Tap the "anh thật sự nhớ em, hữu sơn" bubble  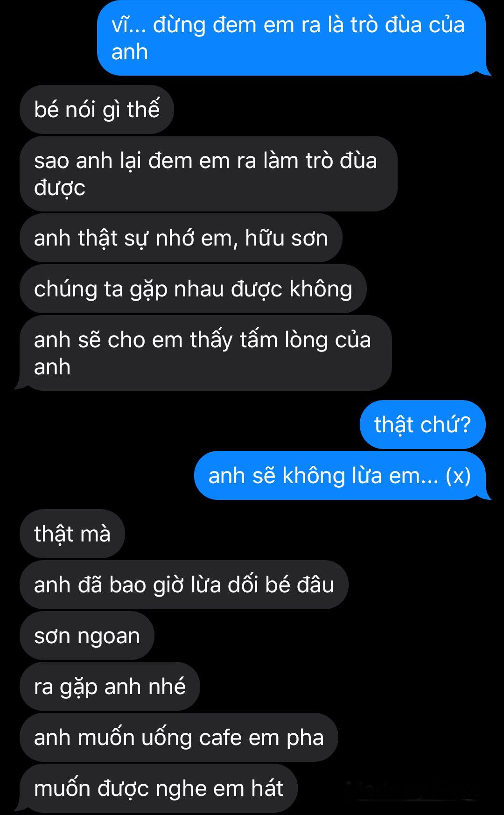tap(181, 238)
